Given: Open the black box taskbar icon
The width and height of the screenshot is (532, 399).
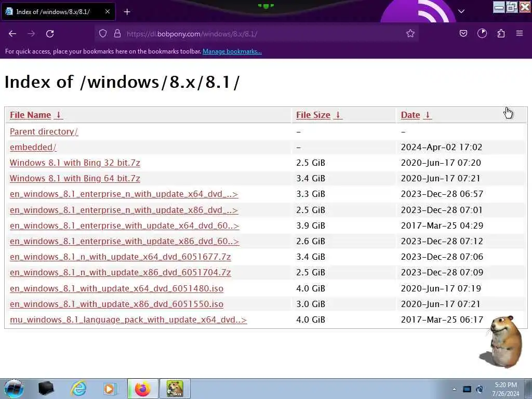Looking at the screenshot, I should [x=46, y=389].
